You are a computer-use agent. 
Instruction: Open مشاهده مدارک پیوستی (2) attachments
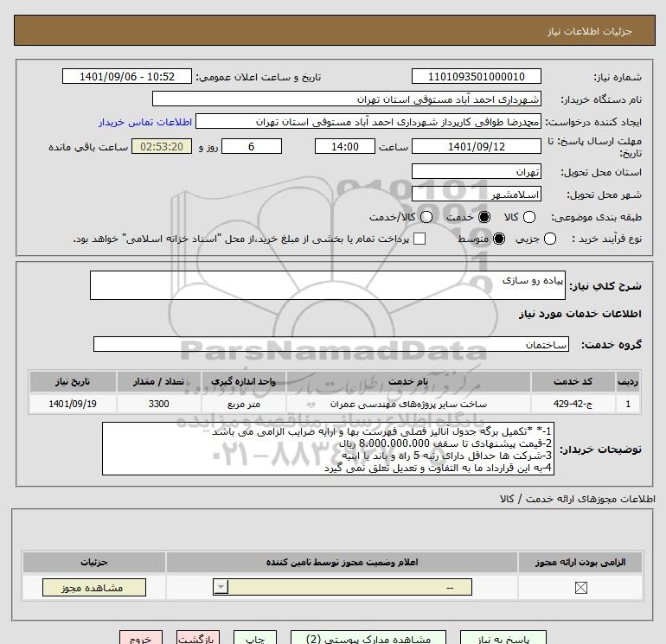[368, 638]
